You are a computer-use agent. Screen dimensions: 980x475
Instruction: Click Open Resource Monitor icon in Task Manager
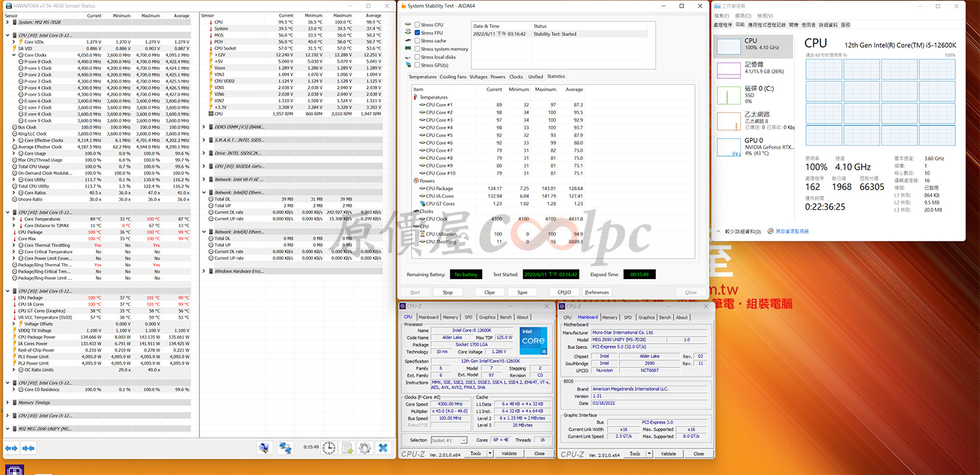click(x=771, y=231)
